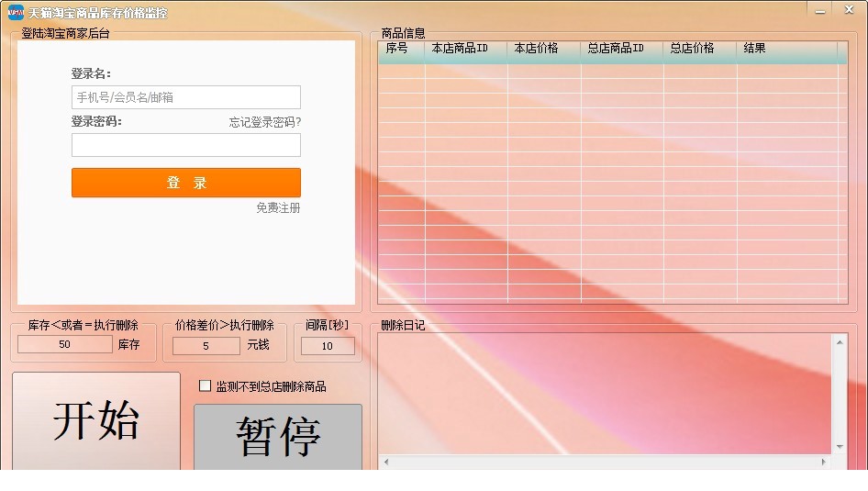Click the 库存<或者=执行删除 group label

tap(83, 325)
